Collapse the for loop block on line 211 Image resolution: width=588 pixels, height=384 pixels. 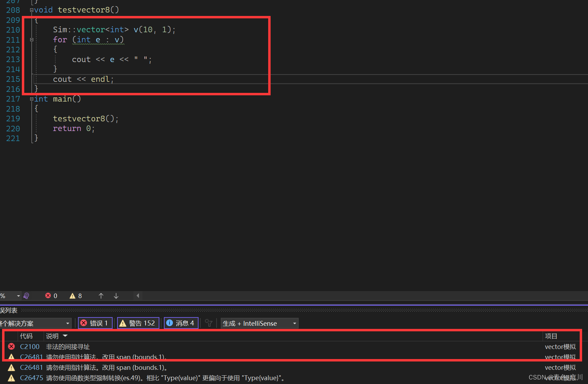pos(32,40)
